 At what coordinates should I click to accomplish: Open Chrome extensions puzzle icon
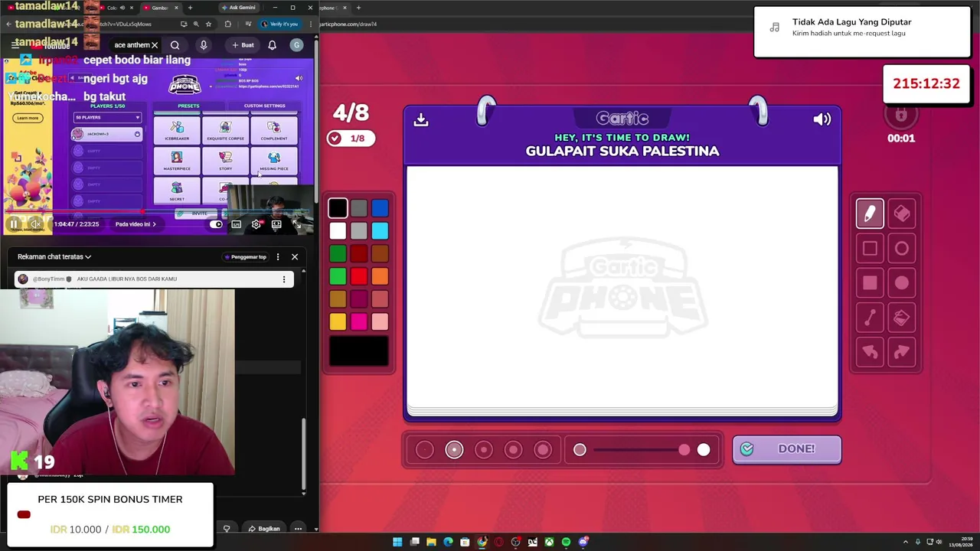coord(227,24)
